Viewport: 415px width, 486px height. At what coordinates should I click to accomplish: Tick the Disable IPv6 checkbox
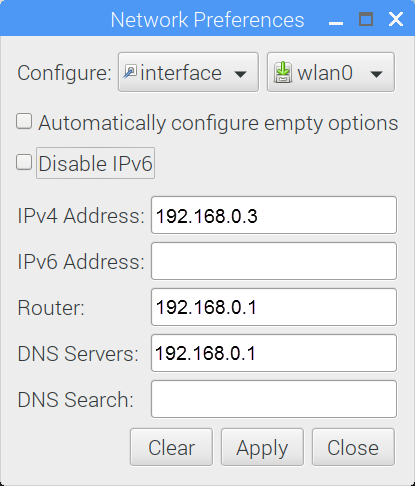pos(24,162)
